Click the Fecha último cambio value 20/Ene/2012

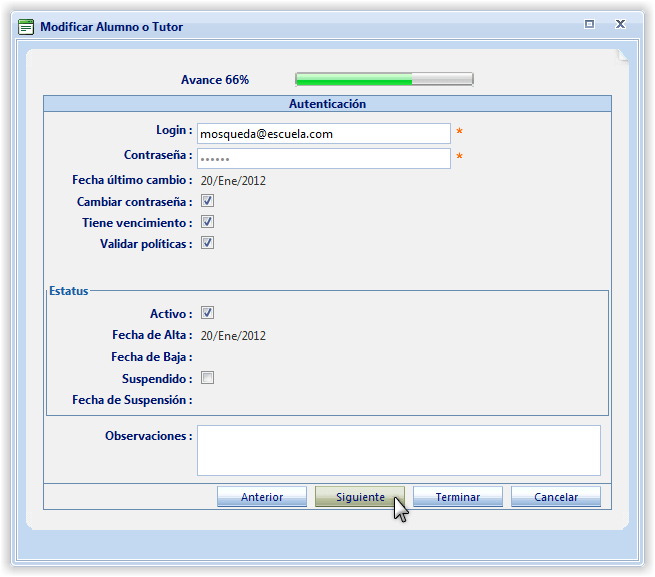[x=233, y=181]
